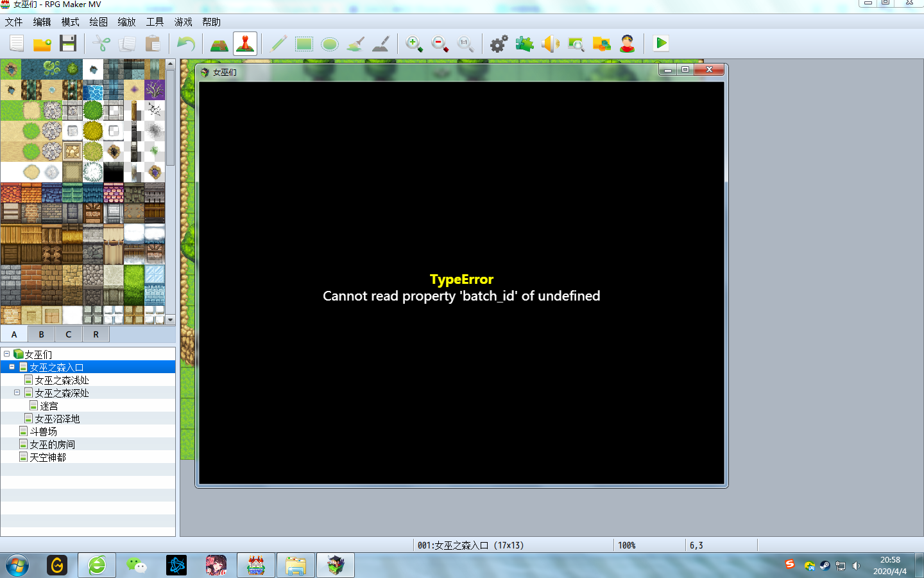Select the Rectangle drawing tool
Image resolution: width=924 pixels, height=578 pixels.
[304, 44]
